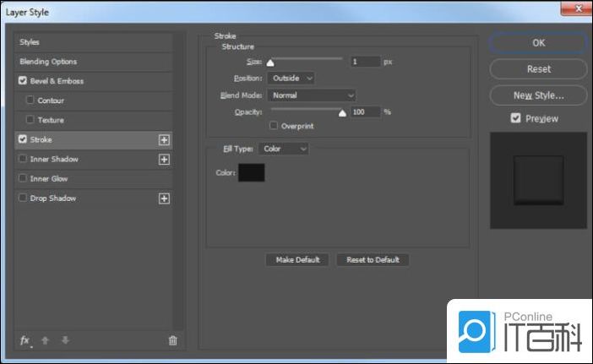Close the Layer Style dialog
The height and width of the screenshot is (364, 593).
[x=576, y=8]
